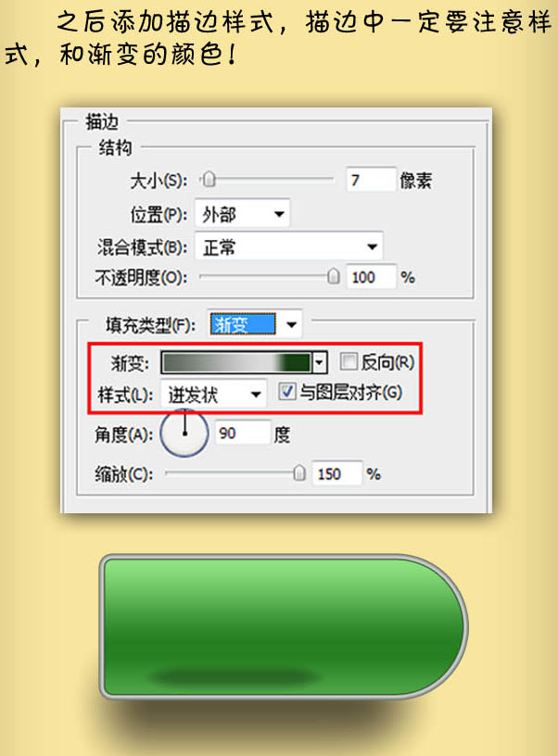The width and height of the screenshot is (558, 756).
Task: Uncheck the 与图层对齐 checkbox
Action: pyautogui.click(x=287, y=392)
